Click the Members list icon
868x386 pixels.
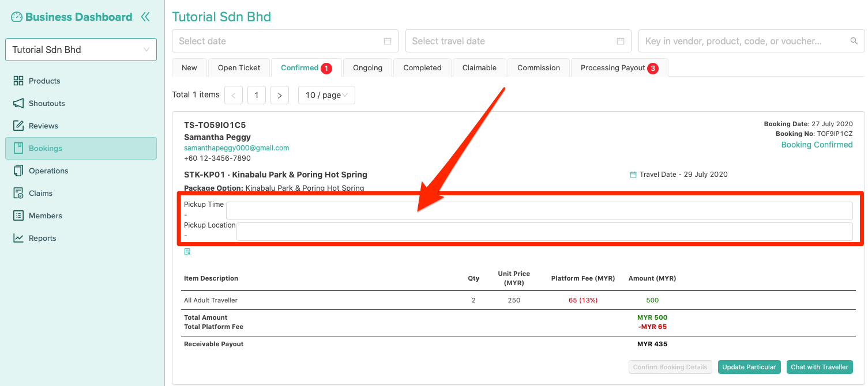(x=18, y=215)
